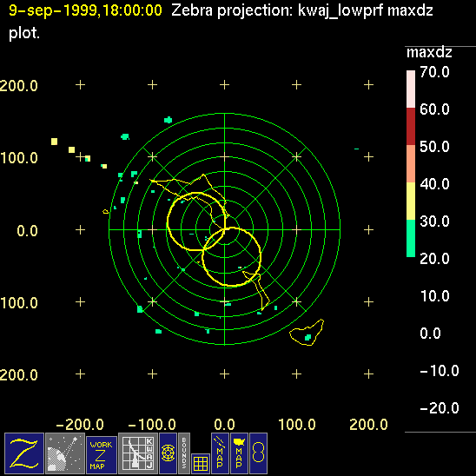This screenshot has height=476, width=476.
Task: Click the Zebra projection title text
Action: pyautogui.click(x=302, y=11)
